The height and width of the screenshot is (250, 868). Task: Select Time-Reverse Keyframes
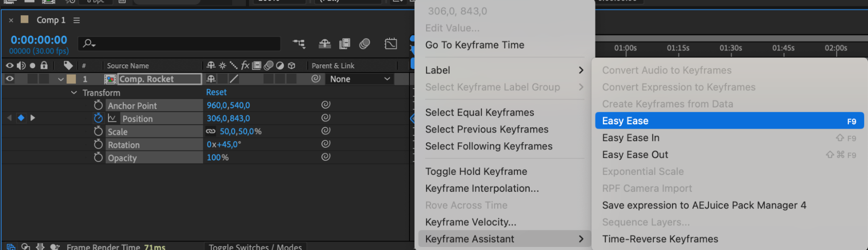pos(660,239)
